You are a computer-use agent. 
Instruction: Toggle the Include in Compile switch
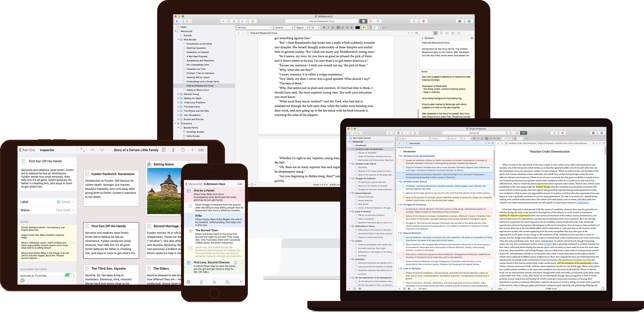pos(69,275)
